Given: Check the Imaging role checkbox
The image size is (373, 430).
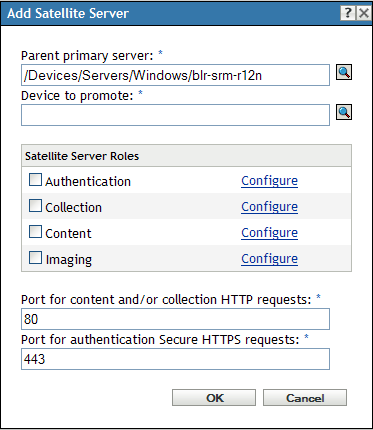Looking at the screenshot, I should [x=35, y=258].
